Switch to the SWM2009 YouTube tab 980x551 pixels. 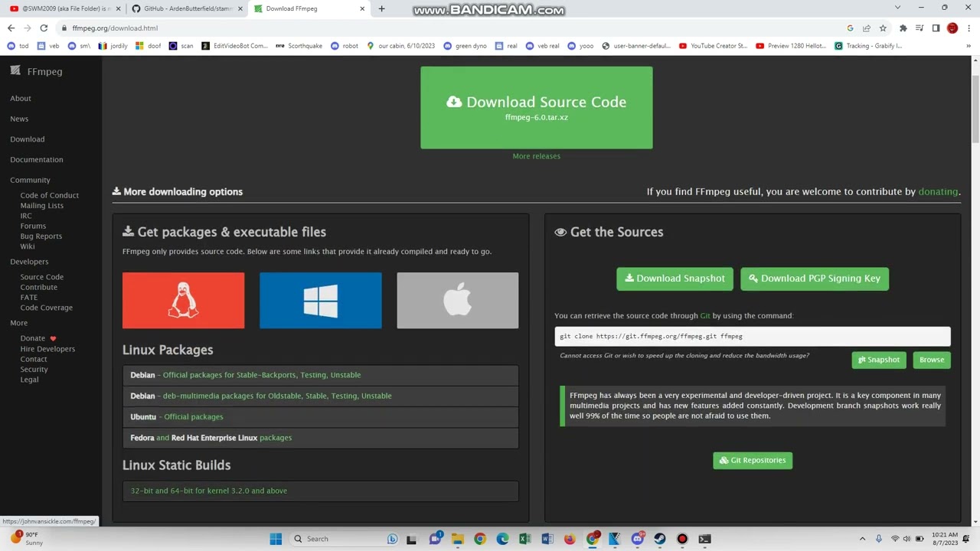point(65,8)
